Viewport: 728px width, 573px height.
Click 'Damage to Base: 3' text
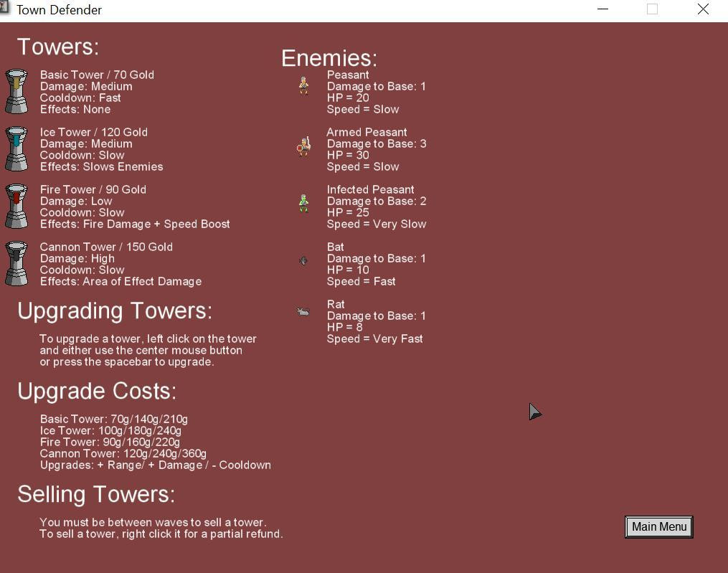(x=377, y=144)
